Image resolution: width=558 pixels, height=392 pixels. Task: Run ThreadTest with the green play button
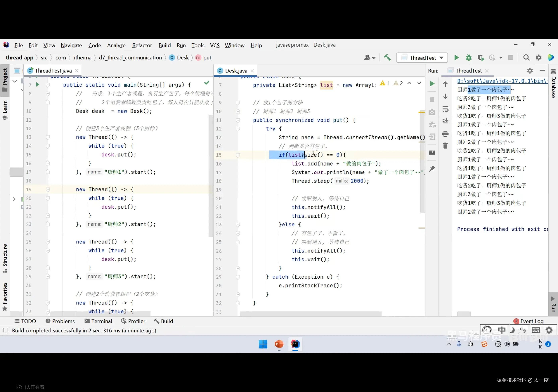point(456,58)
